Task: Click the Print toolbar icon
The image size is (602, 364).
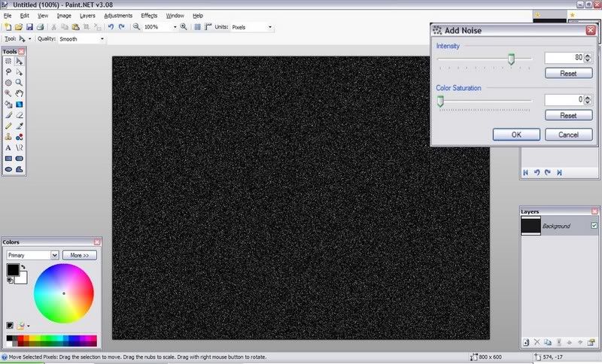Action: coord(40,27)
